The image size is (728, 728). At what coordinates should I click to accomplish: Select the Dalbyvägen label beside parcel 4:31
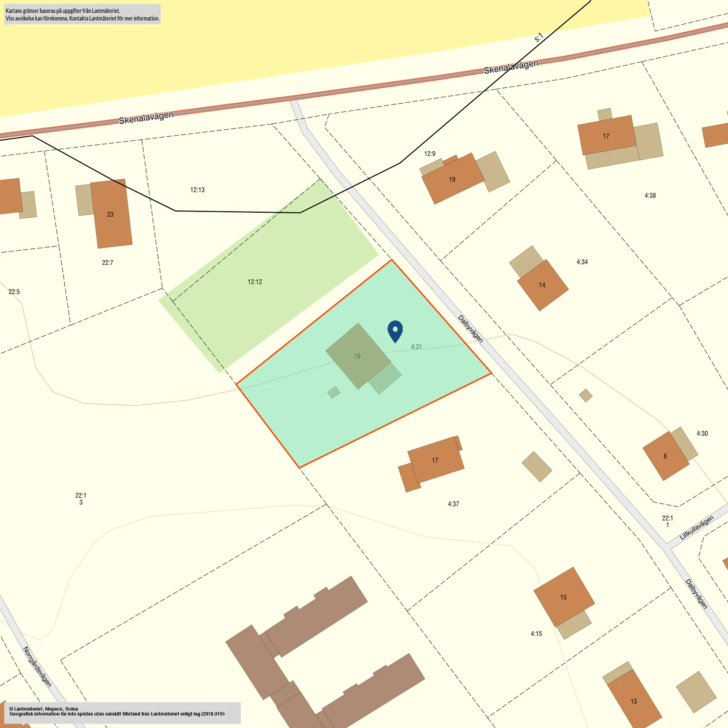coord(470,329)
